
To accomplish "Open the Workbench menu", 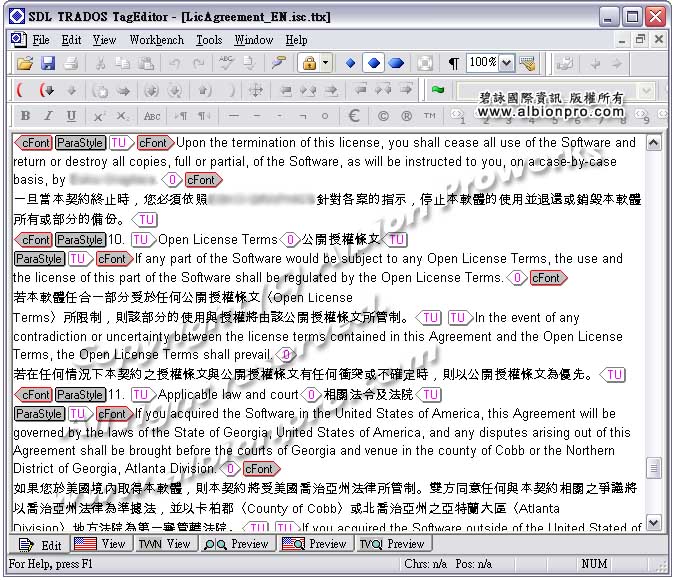I will 156,40.
